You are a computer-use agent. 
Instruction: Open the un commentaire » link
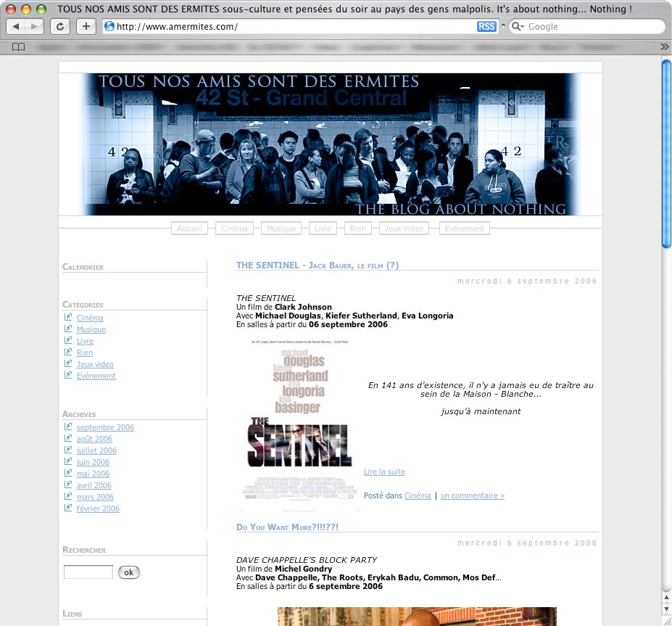(x=473, y=495)
